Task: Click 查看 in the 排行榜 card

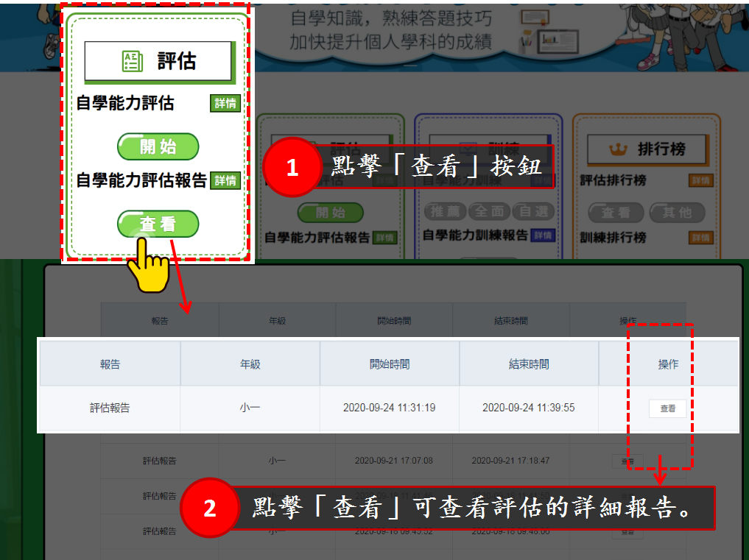Action: pos(616,213)
